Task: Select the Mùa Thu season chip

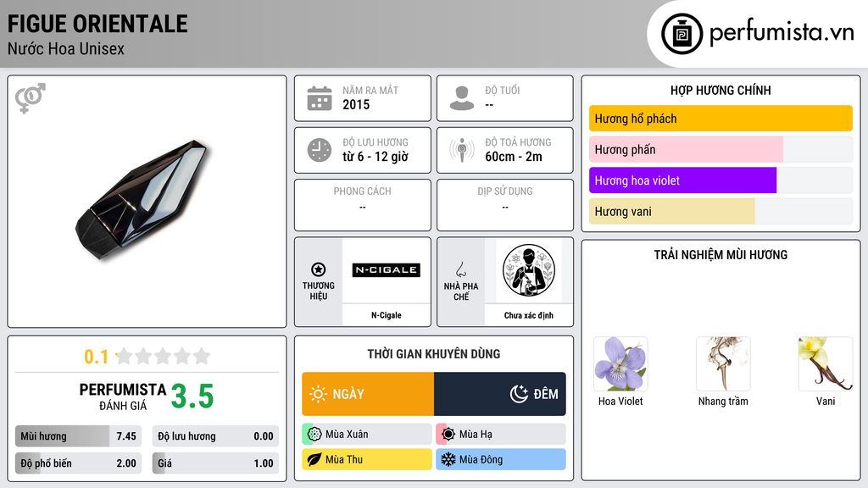Action: click(x=367, y=459)
